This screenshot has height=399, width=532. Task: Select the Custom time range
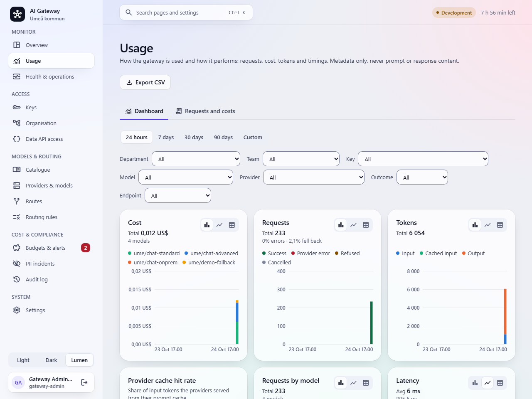[x=253, y=137]
